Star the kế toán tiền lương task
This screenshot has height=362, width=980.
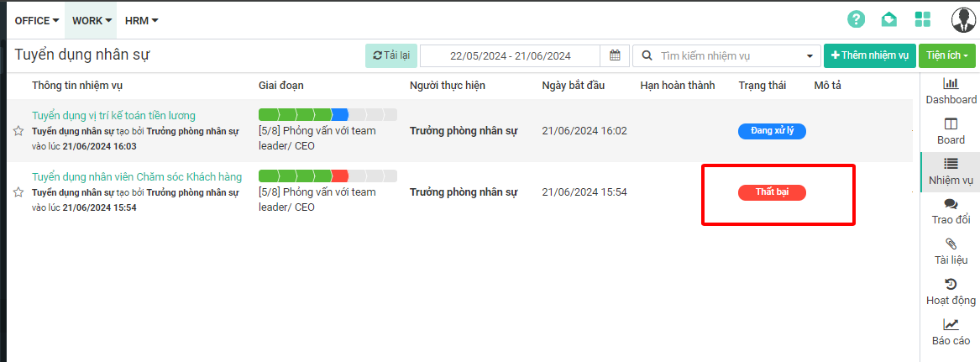[18, 131]
